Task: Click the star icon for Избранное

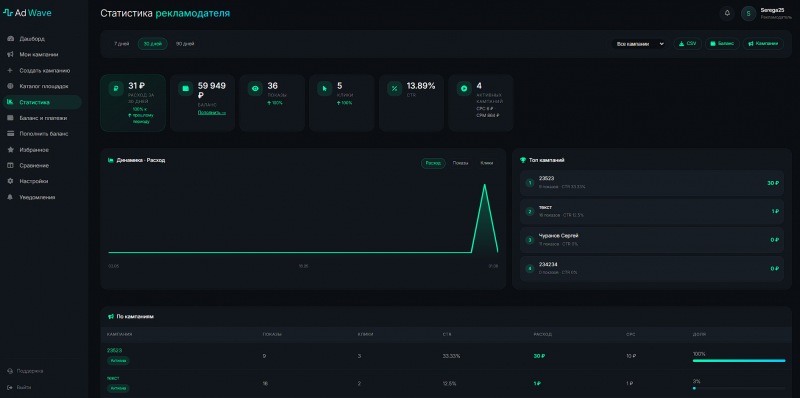Action: [10, 150]
